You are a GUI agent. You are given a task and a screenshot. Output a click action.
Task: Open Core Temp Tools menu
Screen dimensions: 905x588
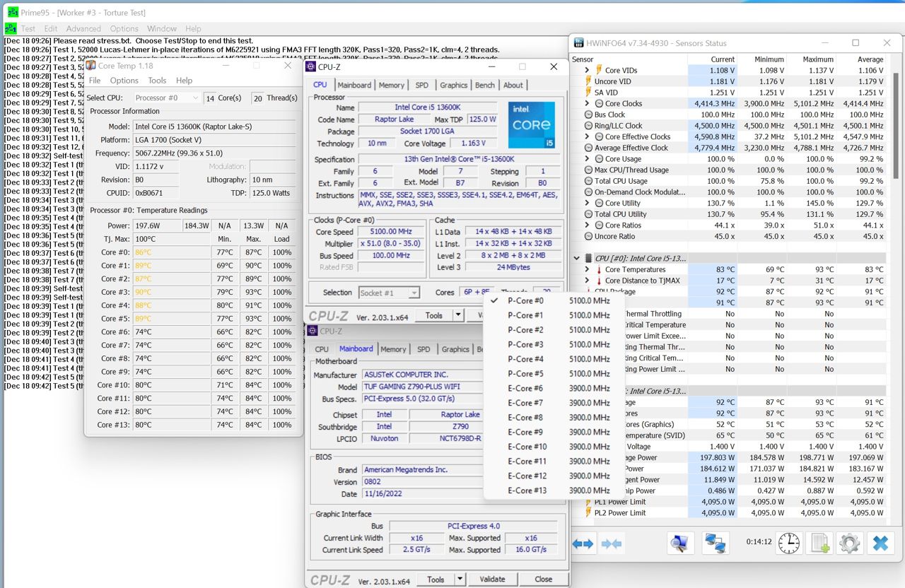(157, 81)
